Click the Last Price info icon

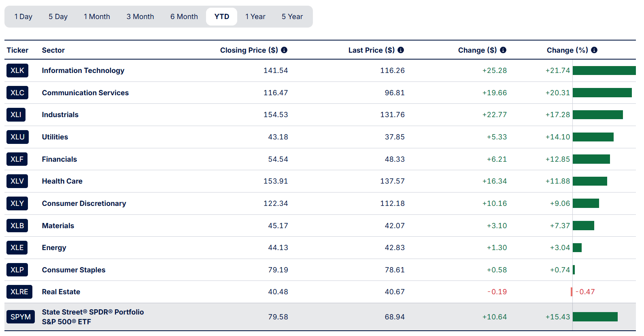[401, 50]
